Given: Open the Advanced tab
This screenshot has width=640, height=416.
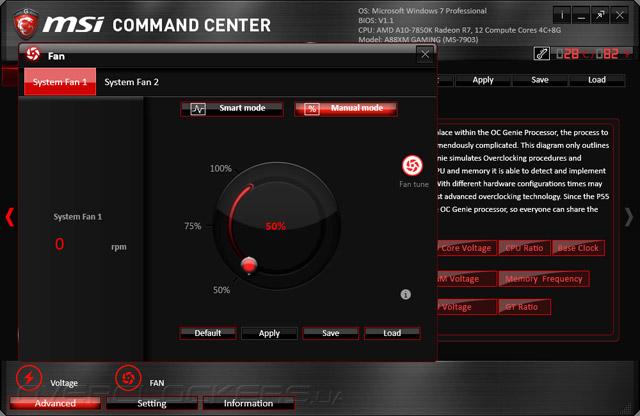Looking at the screenshot, I should 55,403.
